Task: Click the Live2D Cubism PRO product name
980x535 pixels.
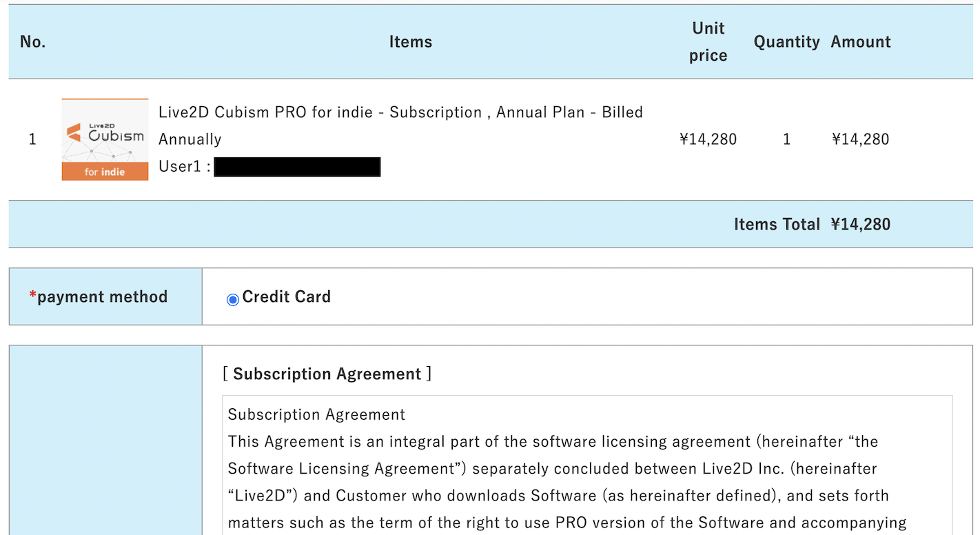Action: pyautogui.click(x=400, y=125)
